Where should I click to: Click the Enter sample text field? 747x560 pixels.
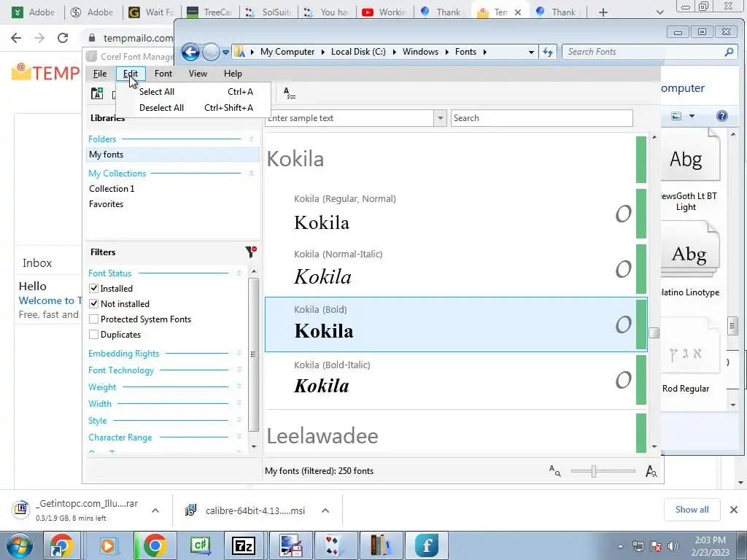[x=349, y=118]
